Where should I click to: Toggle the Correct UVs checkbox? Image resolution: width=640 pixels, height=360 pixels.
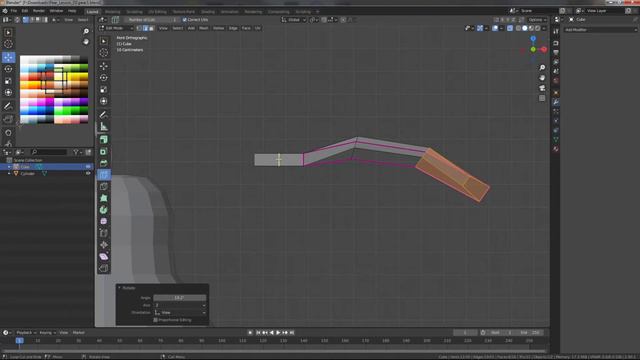click(x=184, y=20)
